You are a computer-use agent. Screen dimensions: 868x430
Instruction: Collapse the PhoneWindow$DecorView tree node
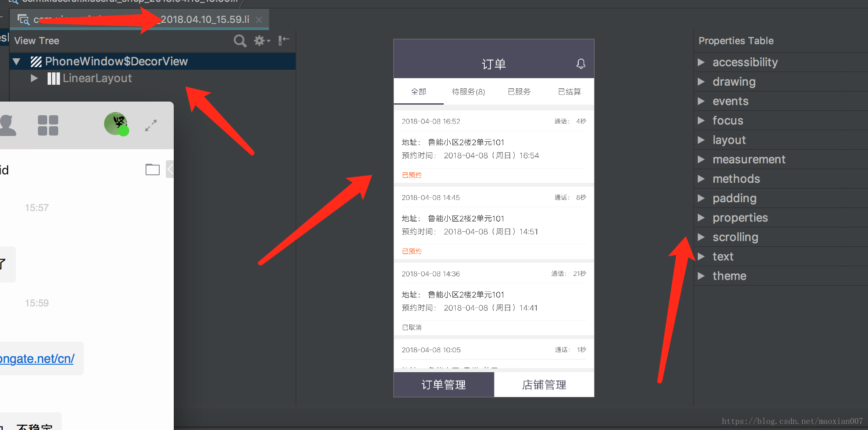[16, 61]
